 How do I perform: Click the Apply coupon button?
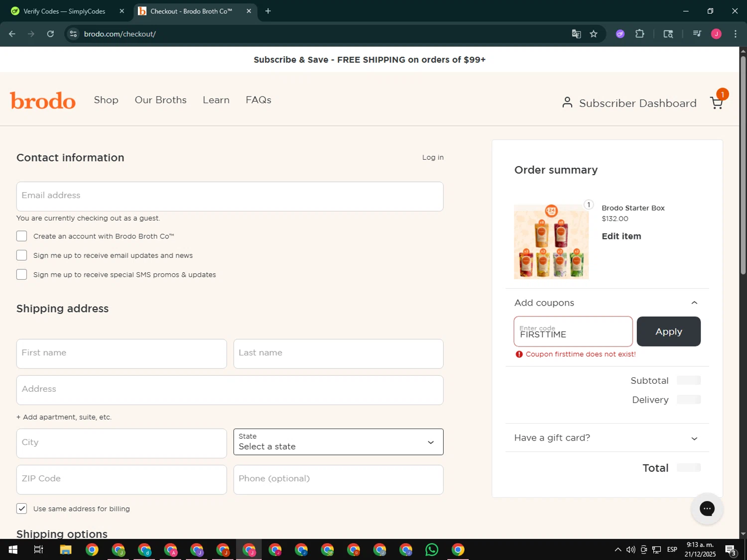668,332
